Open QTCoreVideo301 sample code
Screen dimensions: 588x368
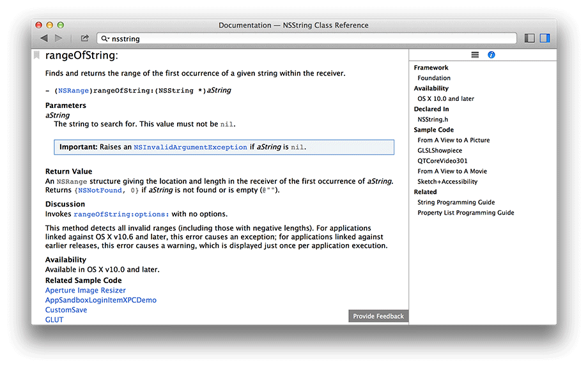click(x=442, y=161)
